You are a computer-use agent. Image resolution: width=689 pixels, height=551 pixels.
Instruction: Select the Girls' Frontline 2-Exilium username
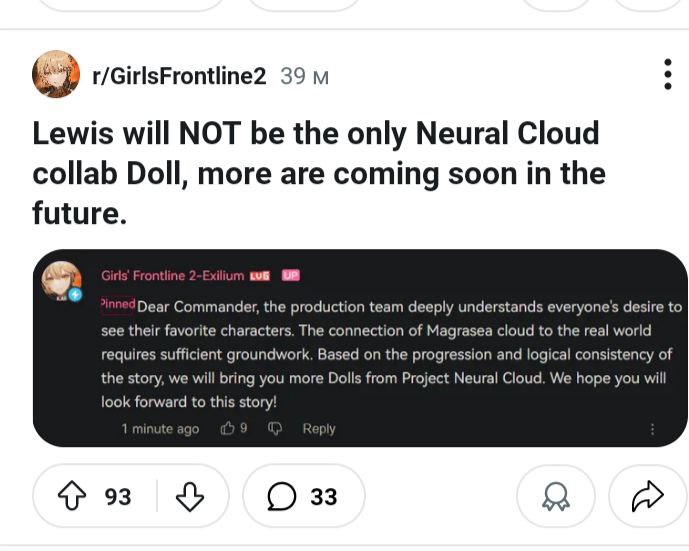click(171, 275)
